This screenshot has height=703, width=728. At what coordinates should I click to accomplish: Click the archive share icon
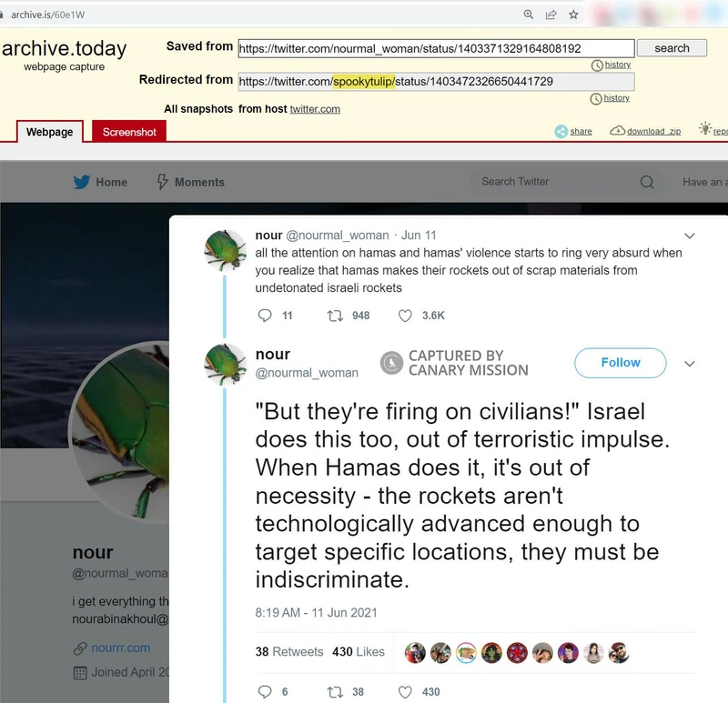(x=561, y=131)
